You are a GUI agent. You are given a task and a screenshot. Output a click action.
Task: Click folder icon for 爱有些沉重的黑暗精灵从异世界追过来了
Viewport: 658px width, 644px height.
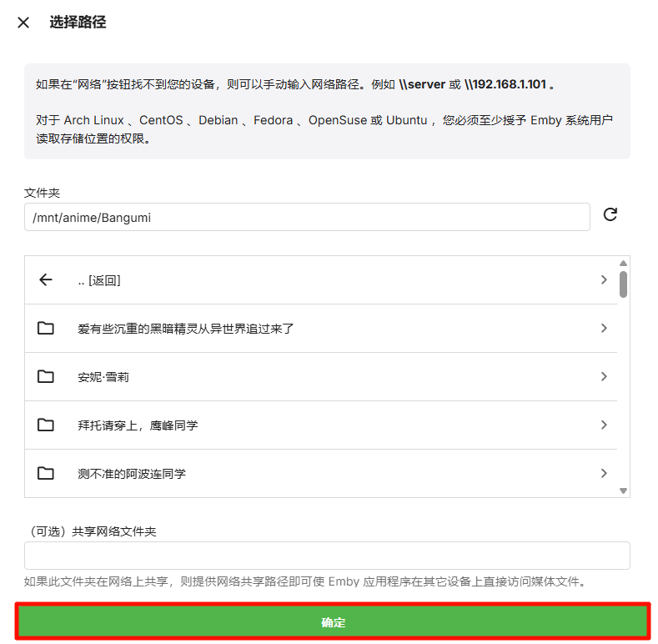[x=46, y=329]
